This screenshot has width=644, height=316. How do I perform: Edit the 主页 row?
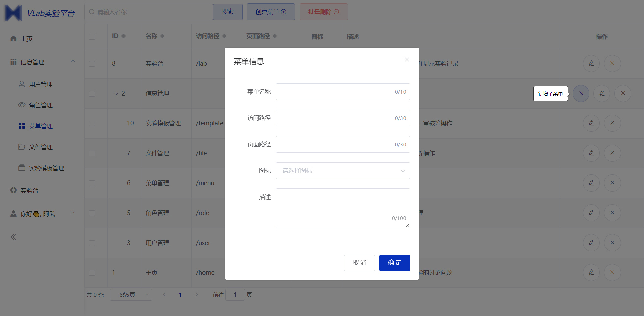point(591,272)
